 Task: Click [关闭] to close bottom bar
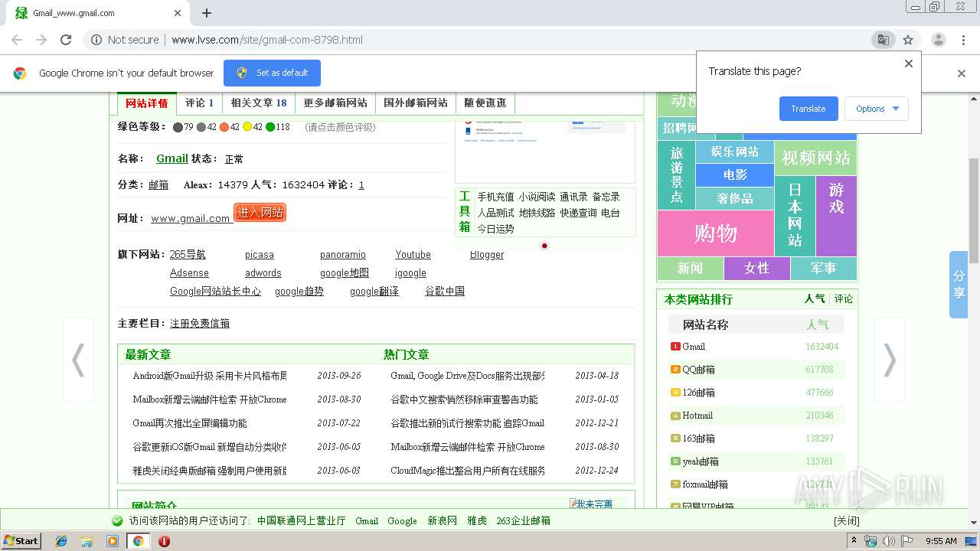pos(847,520)
